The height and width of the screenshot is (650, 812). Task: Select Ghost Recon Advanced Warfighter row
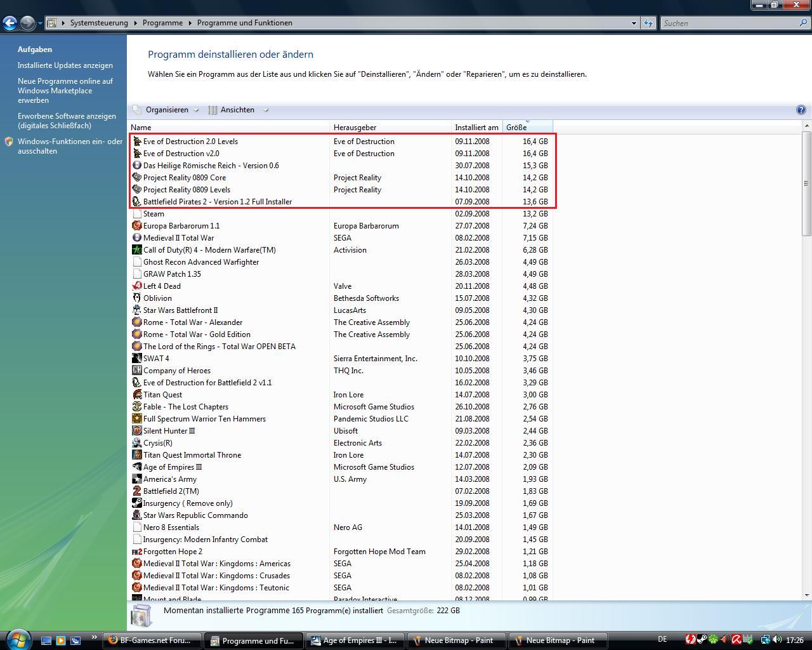coord(341,262)
